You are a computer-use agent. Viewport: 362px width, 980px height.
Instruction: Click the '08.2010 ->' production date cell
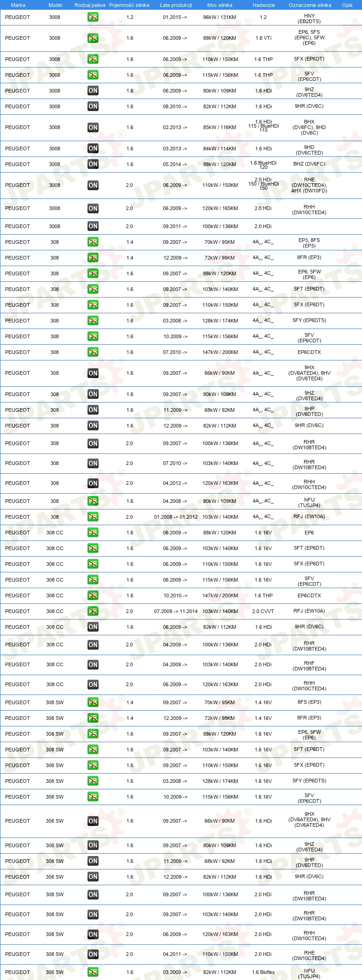click(175, 106)
